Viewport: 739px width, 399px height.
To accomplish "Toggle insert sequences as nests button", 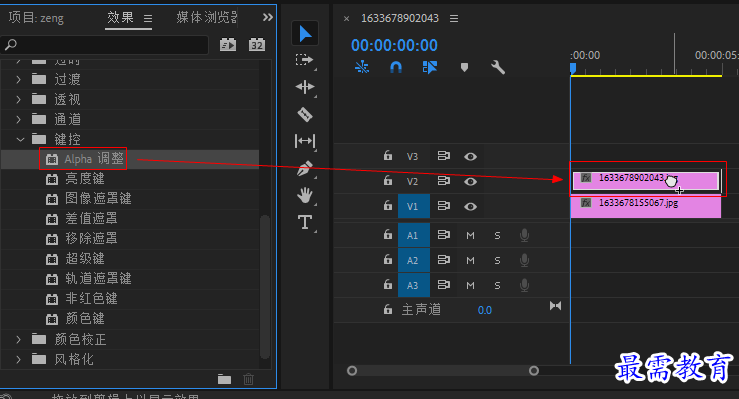I will point(362,67).
